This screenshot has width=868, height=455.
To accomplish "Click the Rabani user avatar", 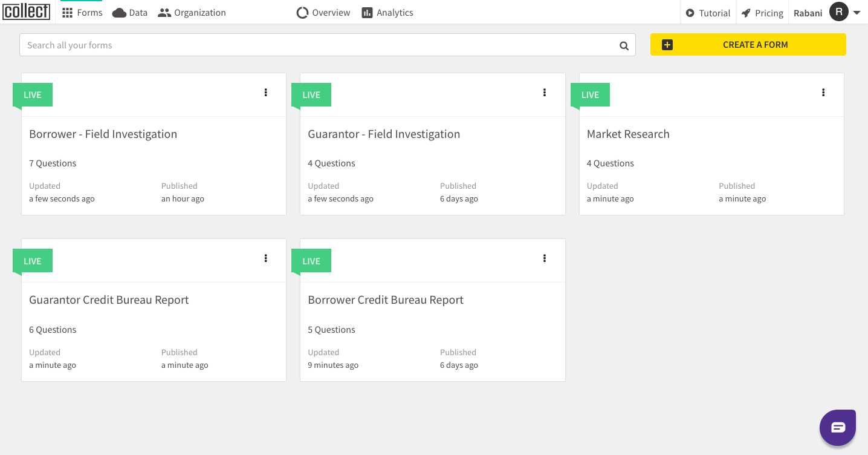I will point(838,12).
